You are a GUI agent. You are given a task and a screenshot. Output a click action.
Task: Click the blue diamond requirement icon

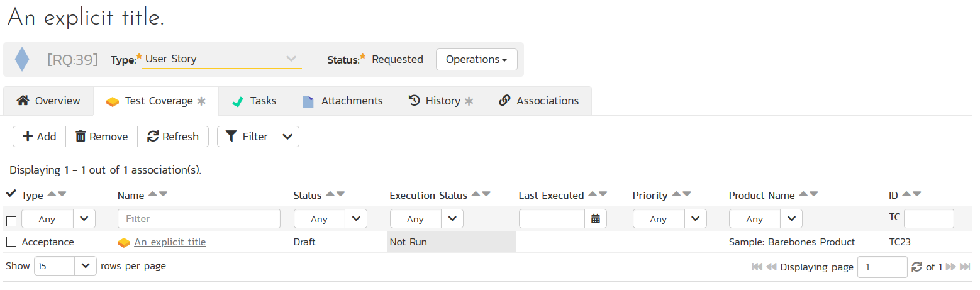click(x=22, y=59)
